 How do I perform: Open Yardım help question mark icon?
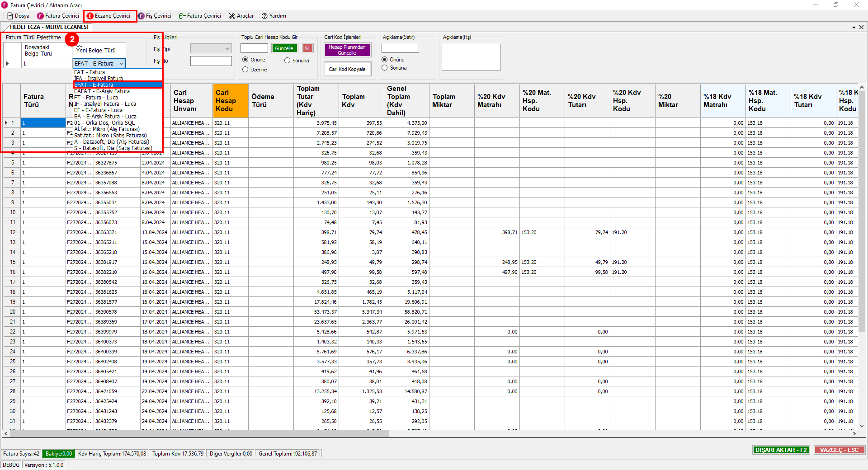pos(264,16)
